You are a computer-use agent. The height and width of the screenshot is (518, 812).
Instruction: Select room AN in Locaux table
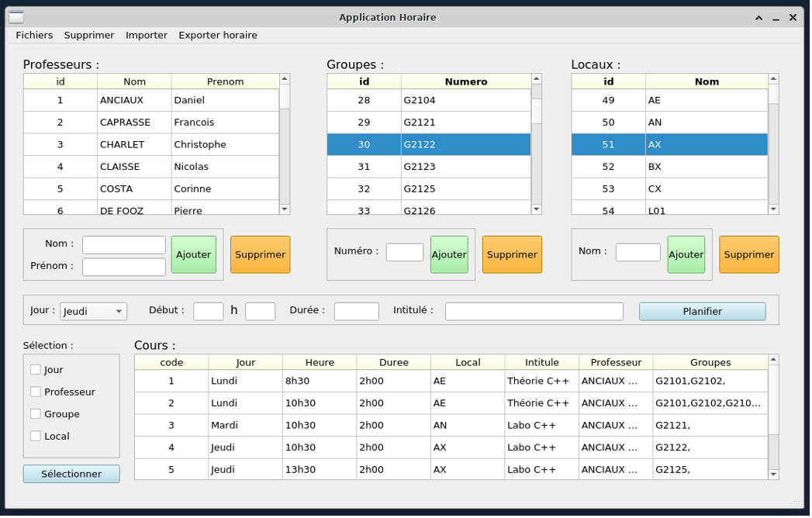(x=669, y=123)
